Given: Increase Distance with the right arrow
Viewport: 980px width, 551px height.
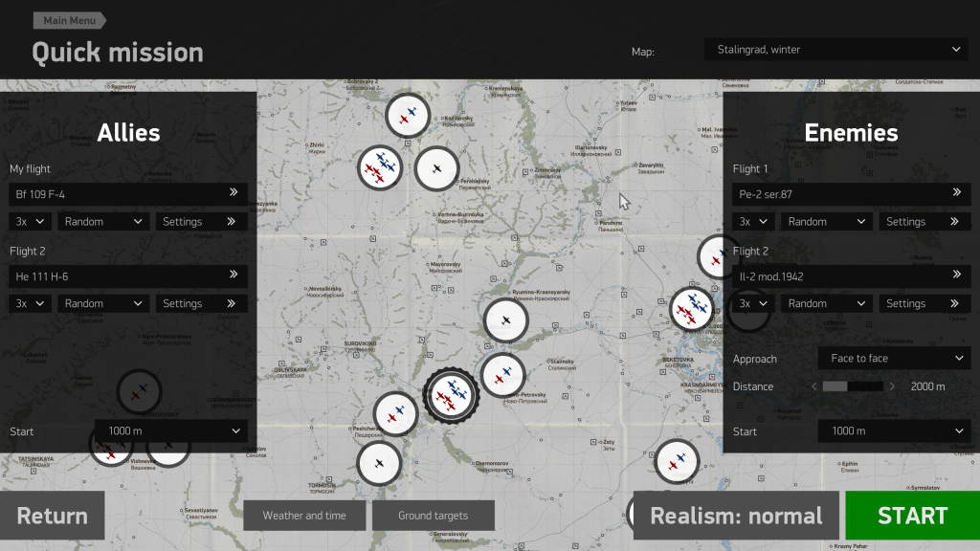Looking at the screenshot, I should pos(892,386).
